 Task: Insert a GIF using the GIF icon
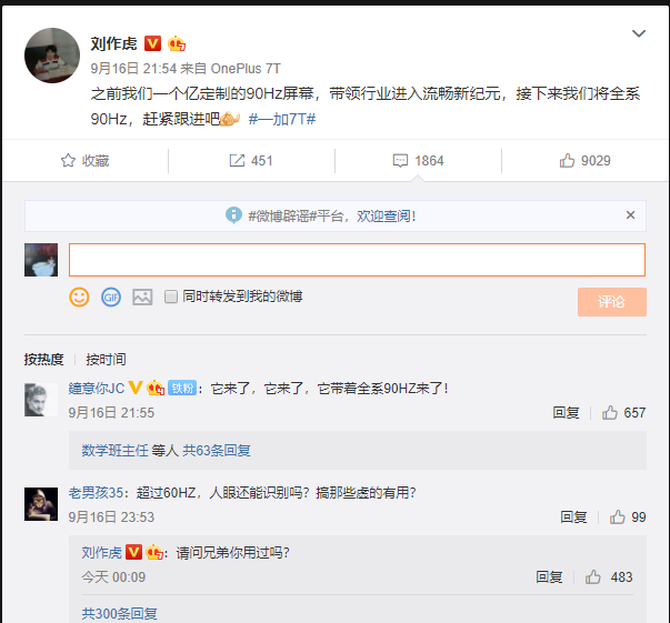click(111, 297)
